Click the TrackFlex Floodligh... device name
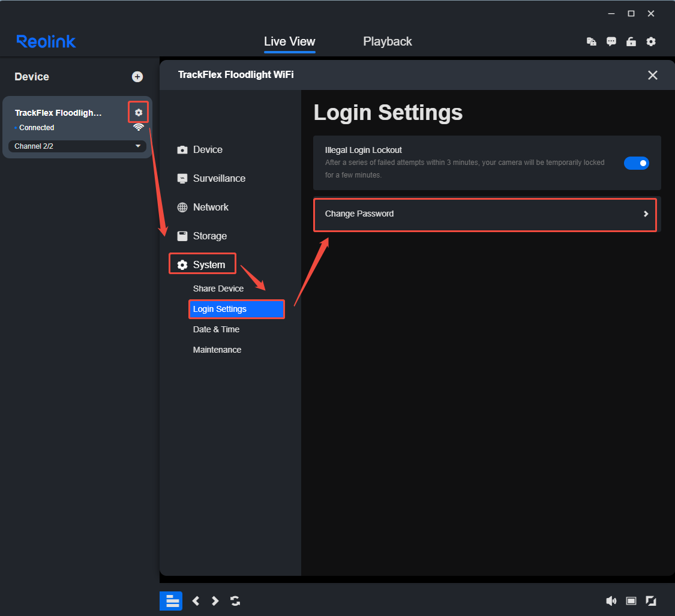 pos(58,113)
